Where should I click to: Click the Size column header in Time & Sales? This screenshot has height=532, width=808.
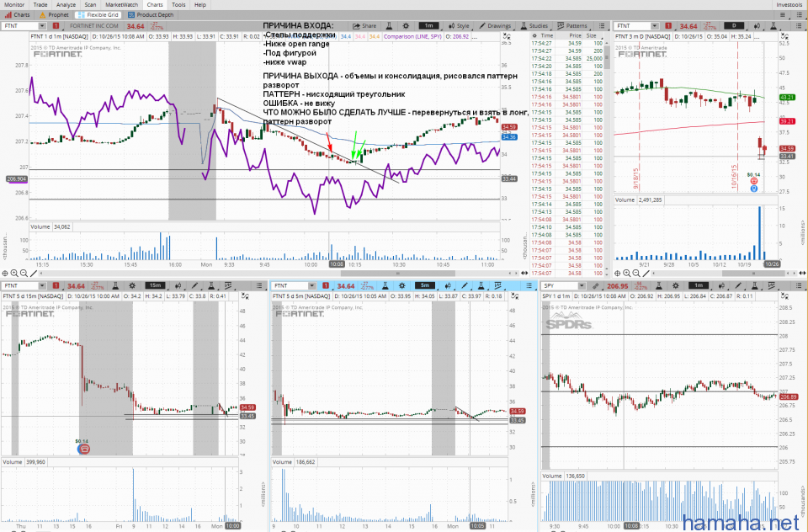point(592,36)
